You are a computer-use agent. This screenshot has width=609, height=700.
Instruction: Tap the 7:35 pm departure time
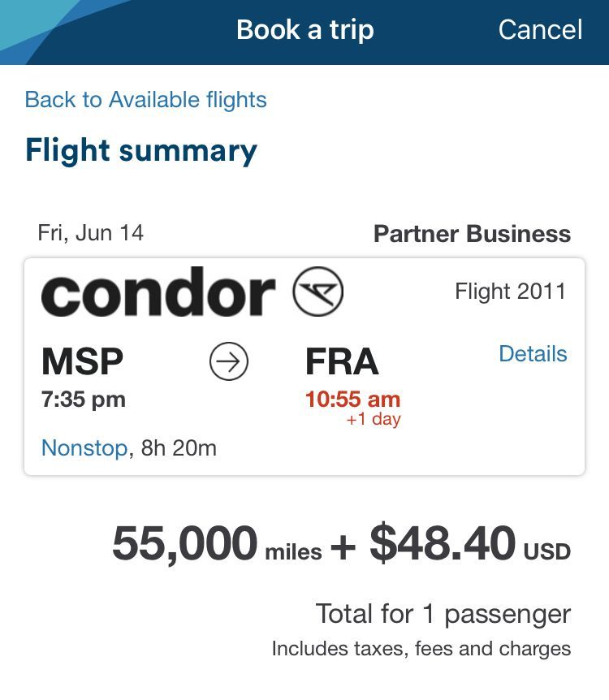pyautogui.click(x=84, y=399)
